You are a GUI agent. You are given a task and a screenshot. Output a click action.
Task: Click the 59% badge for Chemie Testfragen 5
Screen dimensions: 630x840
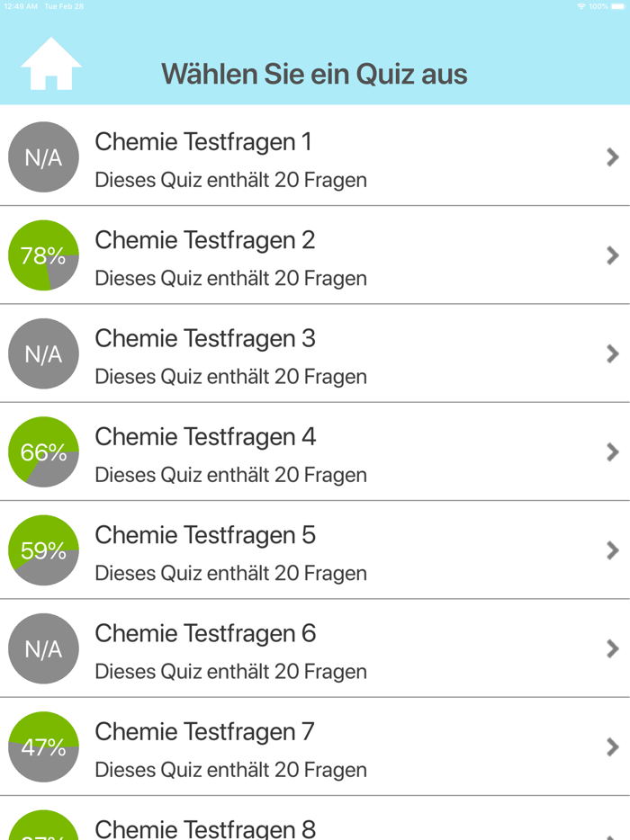coord(43,550)
